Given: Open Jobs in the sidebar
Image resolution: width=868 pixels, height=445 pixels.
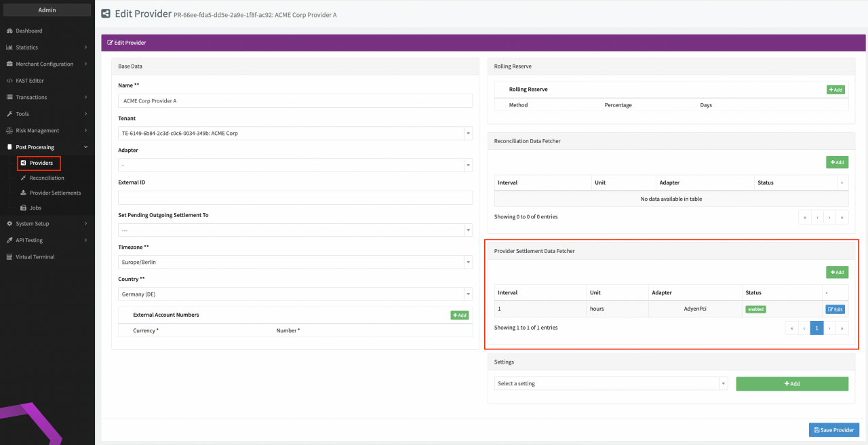Looking at the screenshot, I should pyautogui.click(x=36, y=208).
